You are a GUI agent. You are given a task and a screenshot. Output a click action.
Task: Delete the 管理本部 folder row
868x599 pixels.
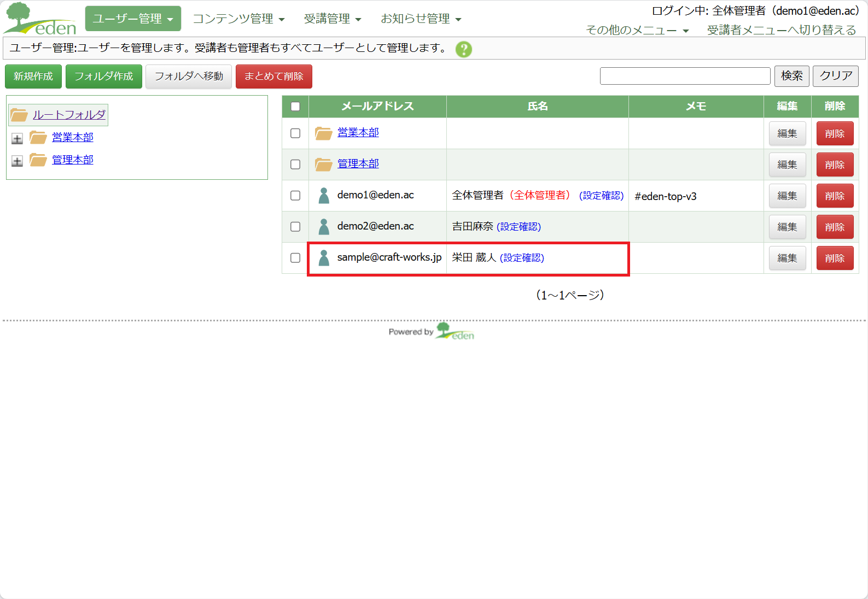pyautogui.click(x=835, y=165)
